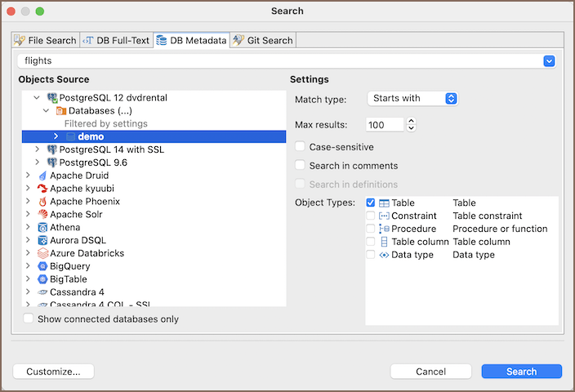This screenshot has height=392, width=575.
Task: Click the demo database icon
Action: coord(70,136)
